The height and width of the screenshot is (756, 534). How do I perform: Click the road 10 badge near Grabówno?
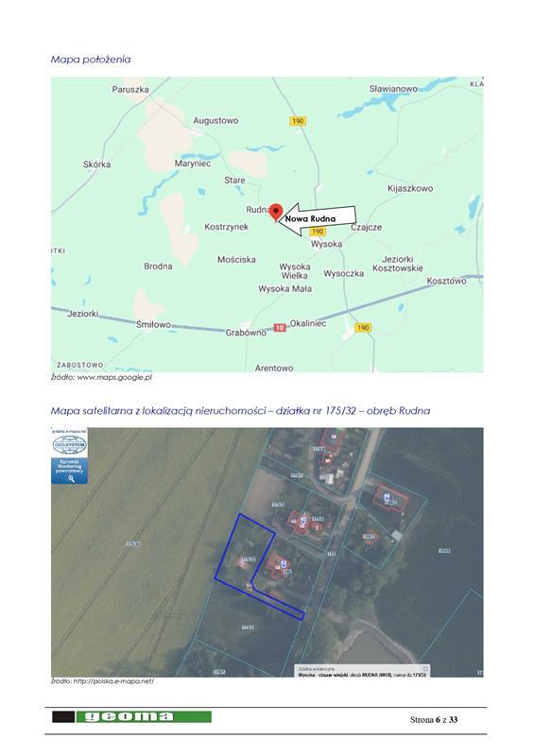(x=280, y=328)
